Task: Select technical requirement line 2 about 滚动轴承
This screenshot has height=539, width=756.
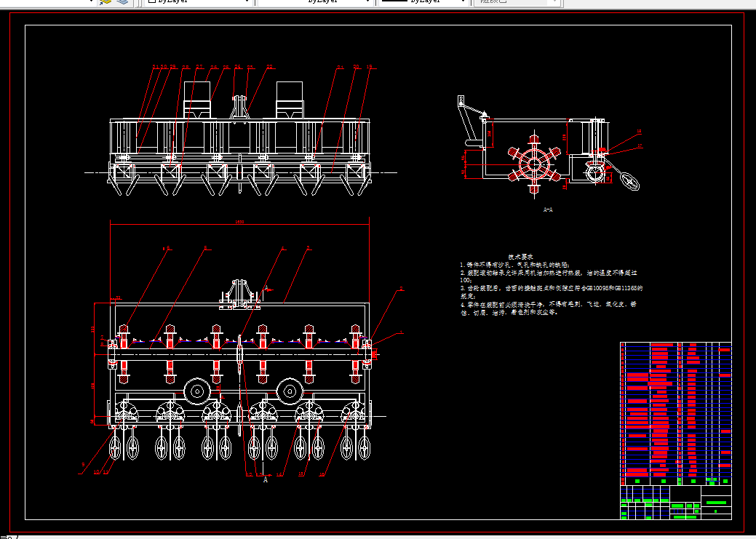Action: point(548,276)
